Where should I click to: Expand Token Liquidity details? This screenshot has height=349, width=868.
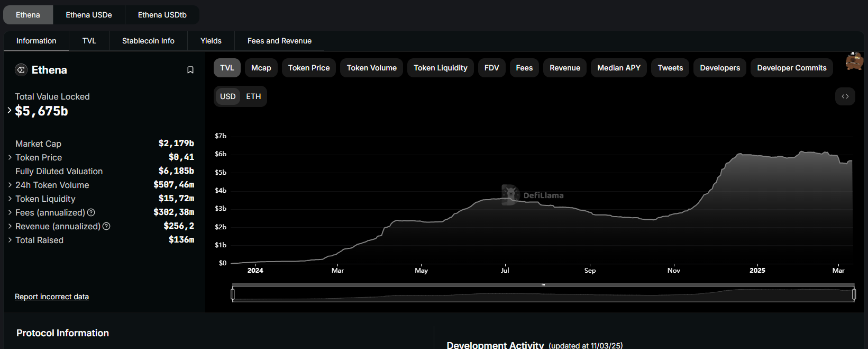coord(10,199)
